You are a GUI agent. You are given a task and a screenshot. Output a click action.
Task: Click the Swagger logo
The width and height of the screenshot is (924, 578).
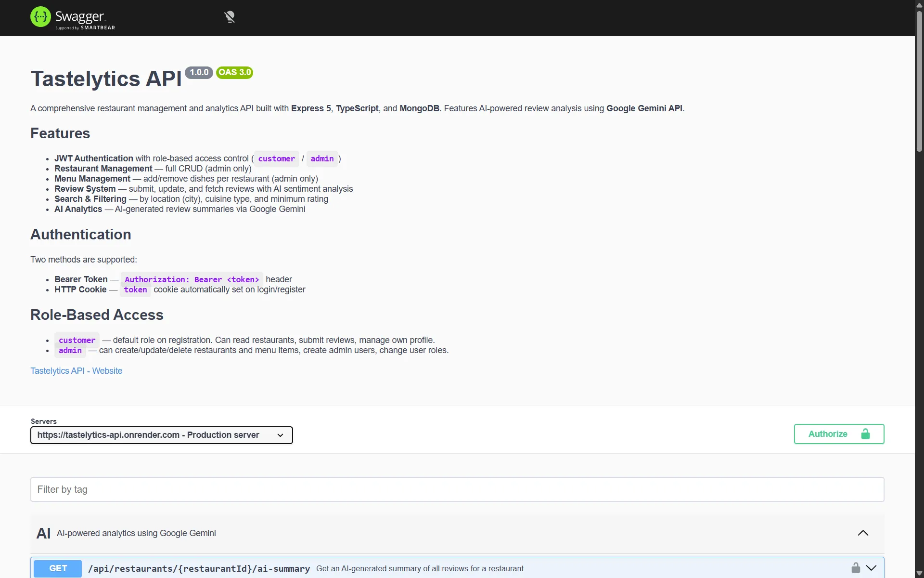73,18
